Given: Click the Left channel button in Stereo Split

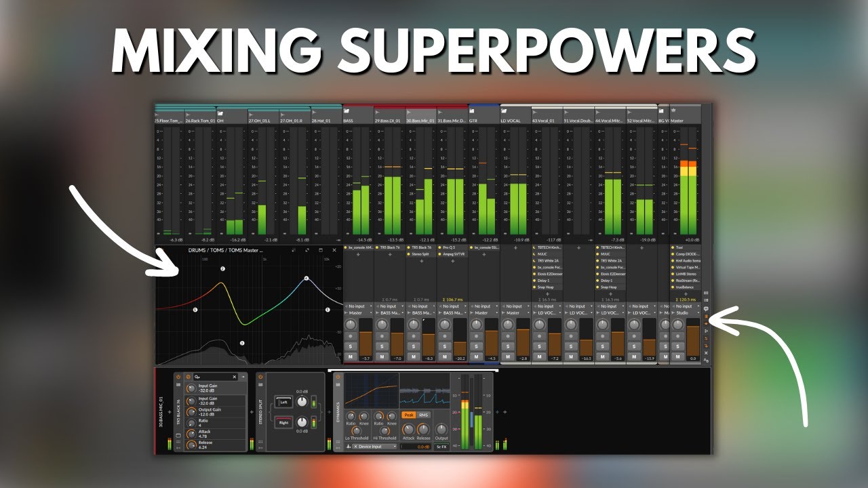Looking at the screenshot, I should pos(283,402).
